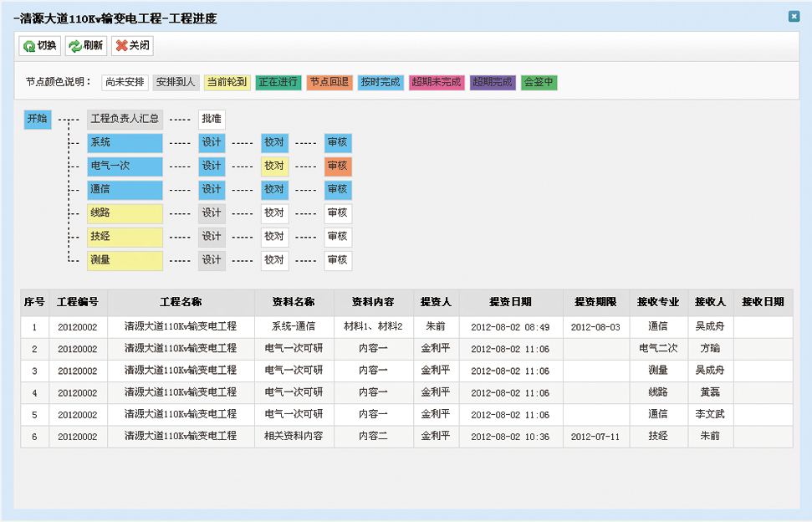Click the yellow 校对 node in 电气一次 row
Viewport: 812px width, 522px height.
pyautogui.click(x=274, y=166)
